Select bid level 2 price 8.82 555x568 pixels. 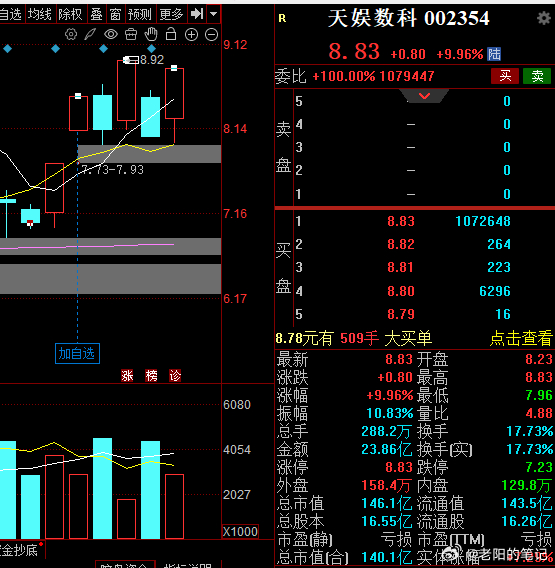401,245
